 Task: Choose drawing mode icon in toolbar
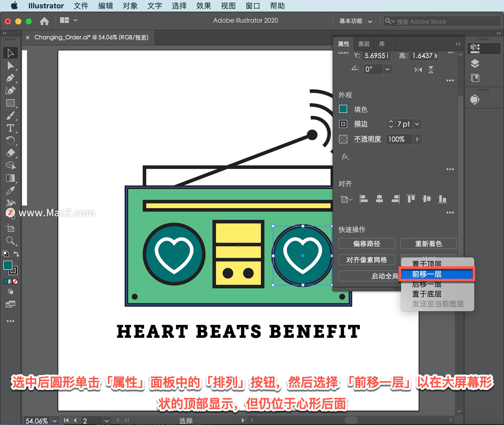coord(10,291)
